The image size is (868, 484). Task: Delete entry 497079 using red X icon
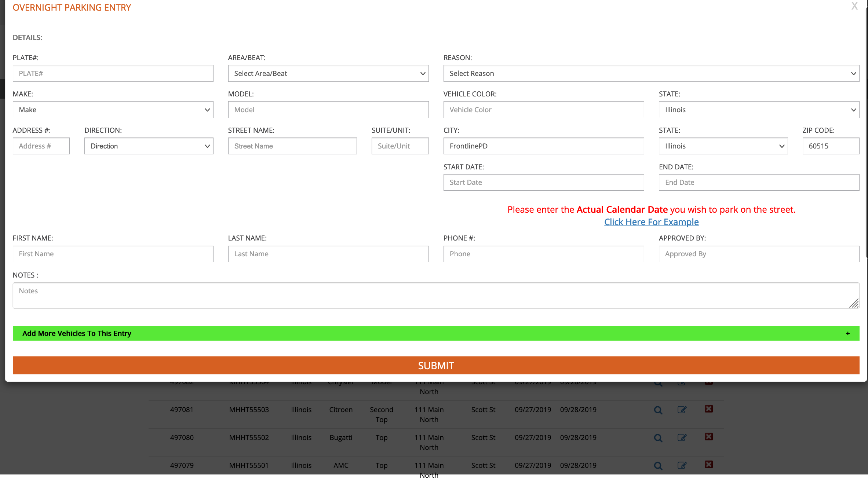[708, 465]
